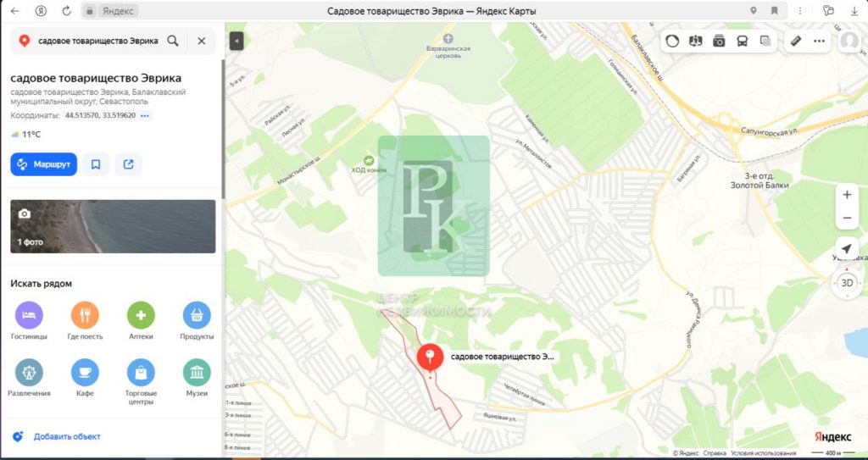The width and height of the screenshot is (868, 460).
Task: Click location permission pin in address bar
Action: (753, 10)
